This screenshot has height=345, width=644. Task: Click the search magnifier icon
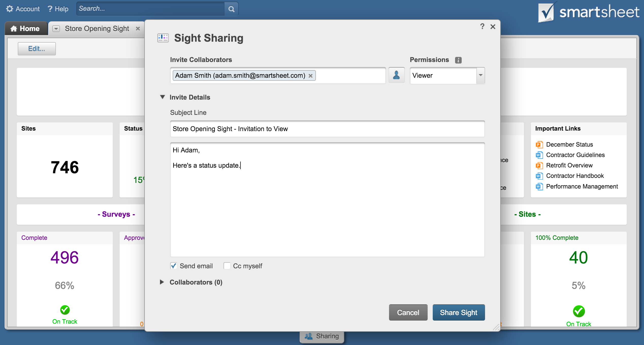231,9
